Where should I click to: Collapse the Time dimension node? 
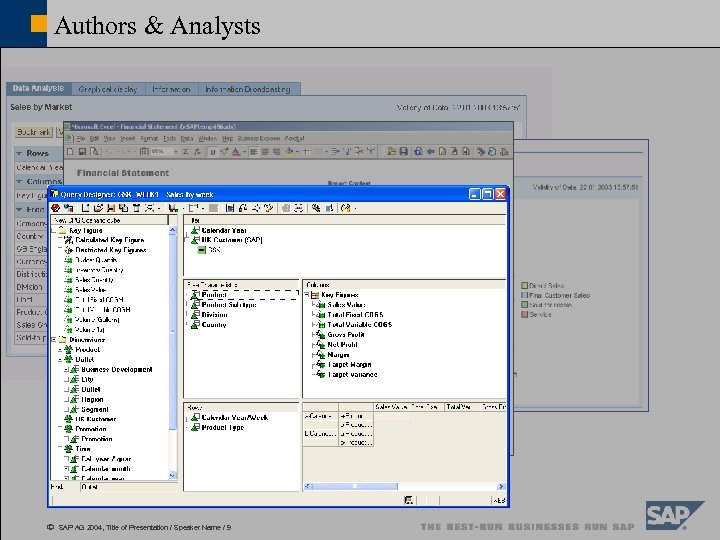tap(60, 449)
